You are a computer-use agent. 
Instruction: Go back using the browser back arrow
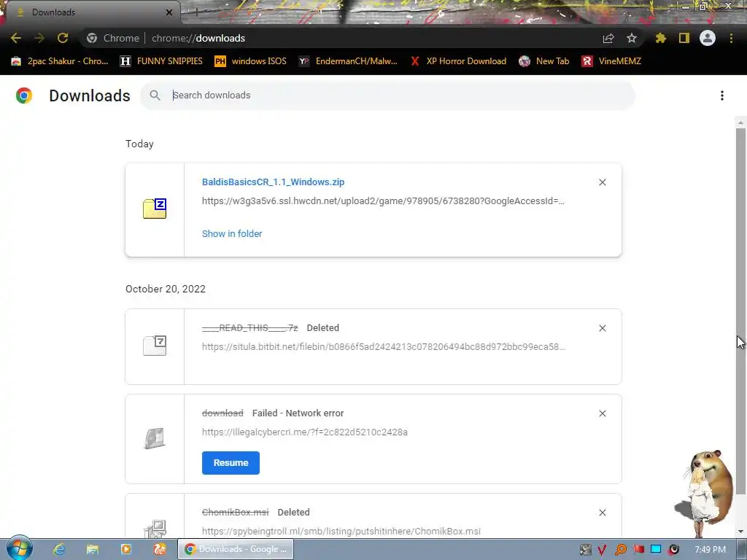click(x=16, y=38)
